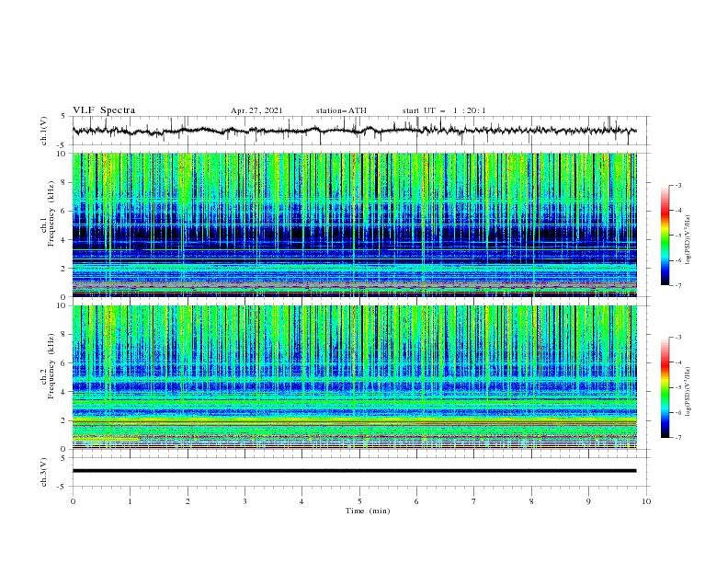Image resolution: width=728 pixels, height=563 pixels.
Task: Click the '4' kHz tick of ch.2 spectrogram
Action: coord(64,392)
